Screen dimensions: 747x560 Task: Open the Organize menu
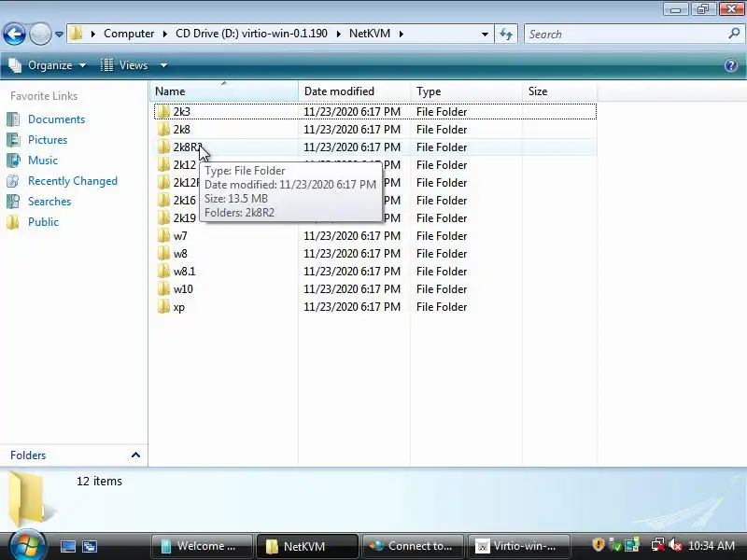click(x=48, y=65)
